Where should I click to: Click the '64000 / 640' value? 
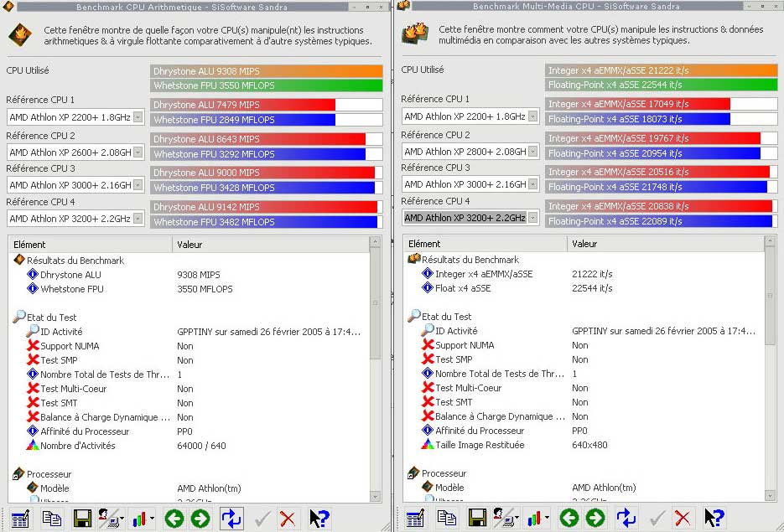[201, 446]
